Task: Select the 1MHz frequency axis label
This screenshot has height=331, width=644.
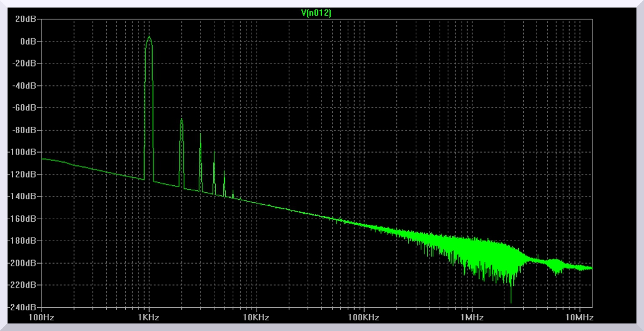Action: (471, 318)
